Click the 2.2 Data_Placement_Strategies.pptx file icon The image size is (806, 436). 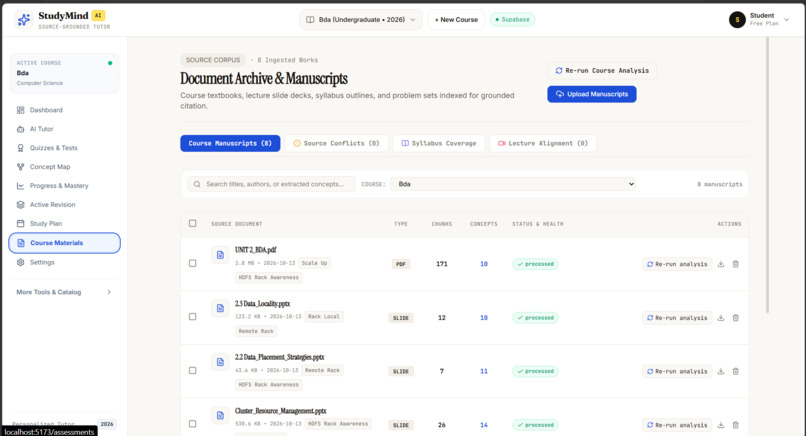coord(220,361)
